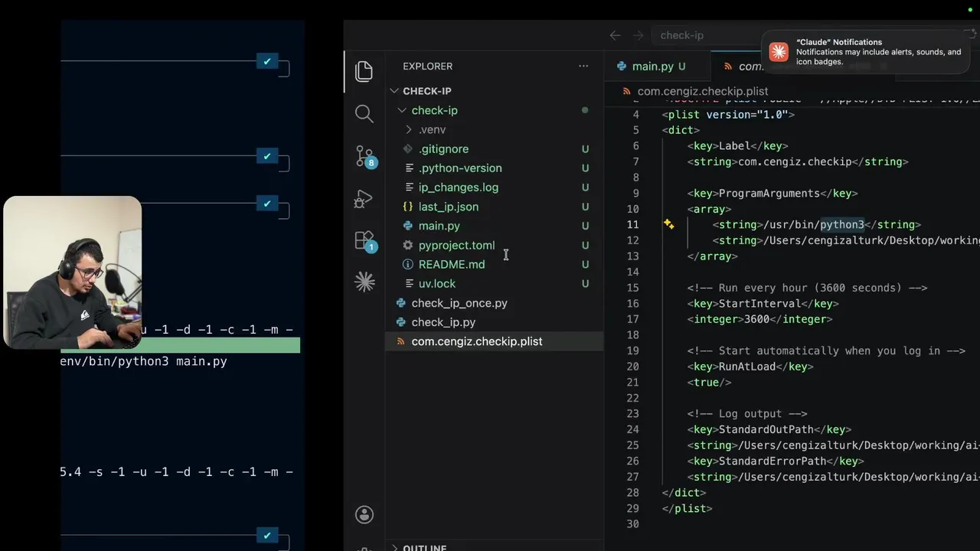Open Source Control view with 8 badge

coord(365,157)
